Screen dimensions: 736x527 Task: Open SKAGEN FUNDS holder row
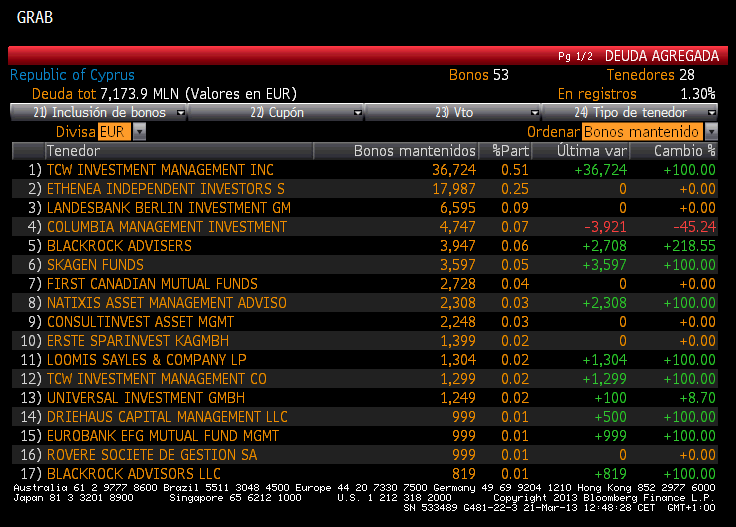(x=364, y=265)
